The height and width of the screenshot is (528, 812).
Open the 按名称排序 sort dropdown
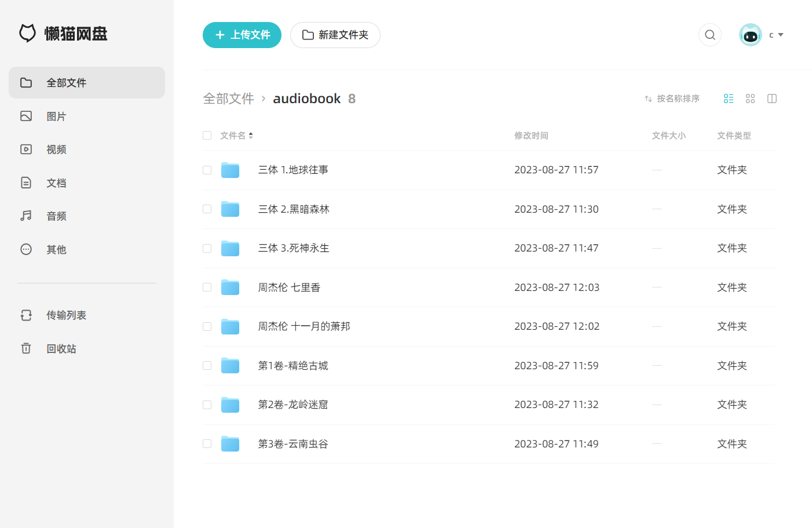click(x=672, y=99)
